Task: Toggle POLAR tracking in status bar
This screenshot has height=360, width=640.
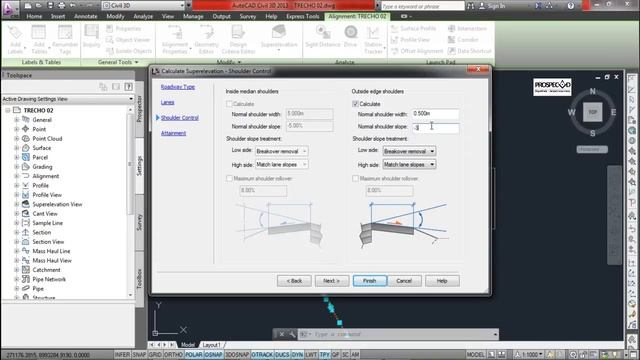Action: pos(193,355)
